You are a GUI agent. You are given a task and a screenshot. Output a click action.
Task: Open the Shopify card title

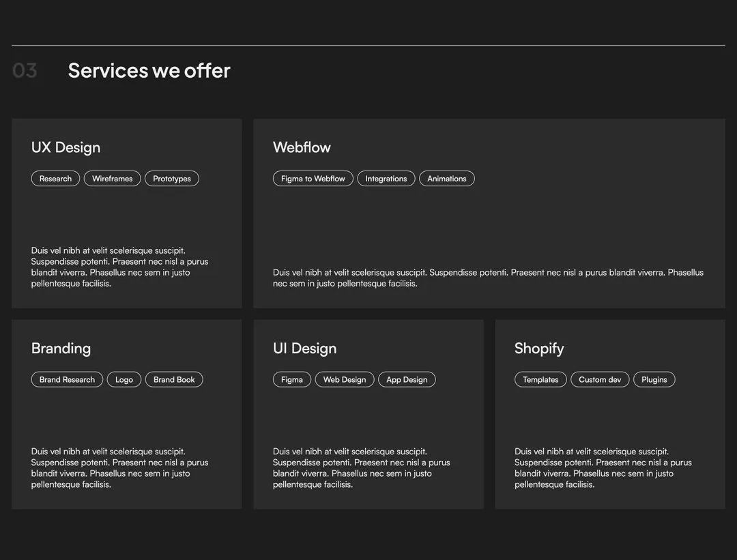(x=539, y=349)
